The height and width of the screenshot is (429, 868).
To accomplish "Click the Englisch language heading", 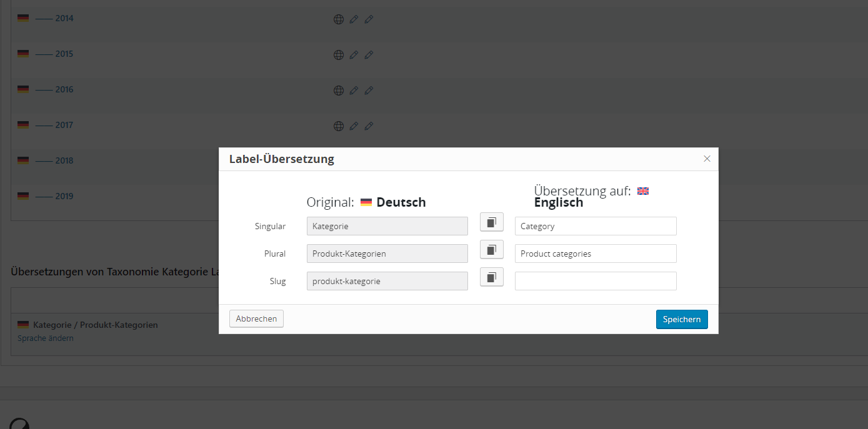I will tap(559, 202).
